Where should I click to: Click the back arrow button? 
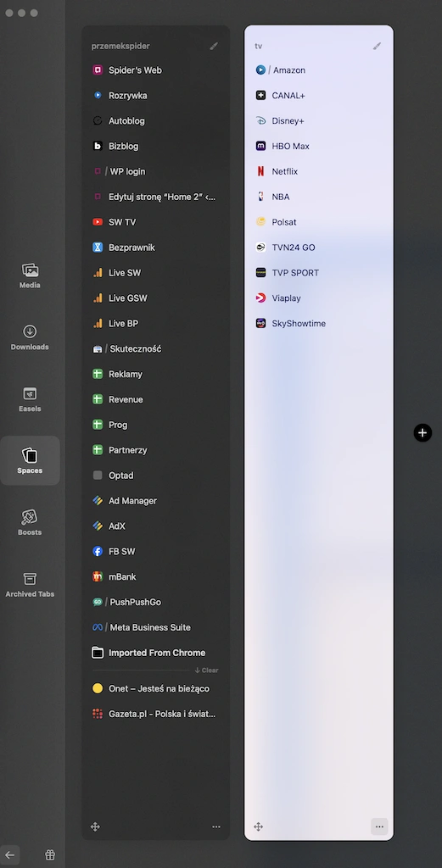[10, 854]
